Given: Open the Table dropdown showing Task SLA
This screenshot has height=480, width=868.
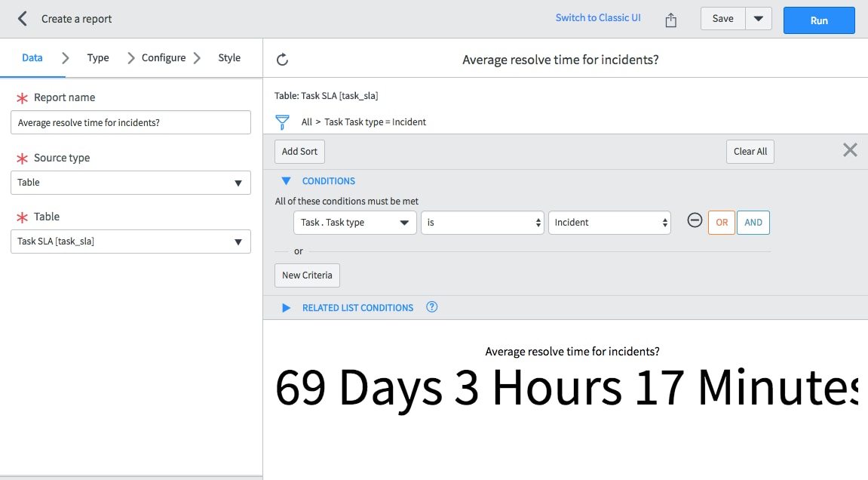Looking at the screenshot, I should [130, 242].
